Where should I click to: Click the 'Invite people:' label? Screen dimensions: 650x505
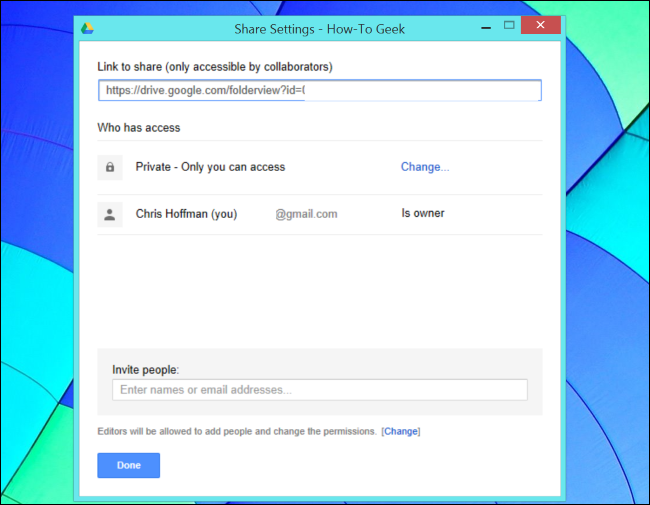(x=146, y=369)
